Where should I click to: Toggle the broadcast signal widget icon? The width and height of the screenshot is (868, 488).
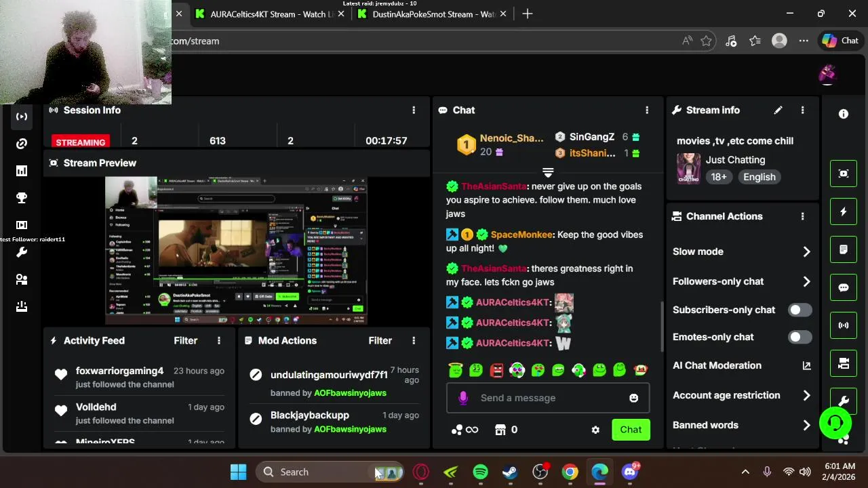[x=844, y=325]
